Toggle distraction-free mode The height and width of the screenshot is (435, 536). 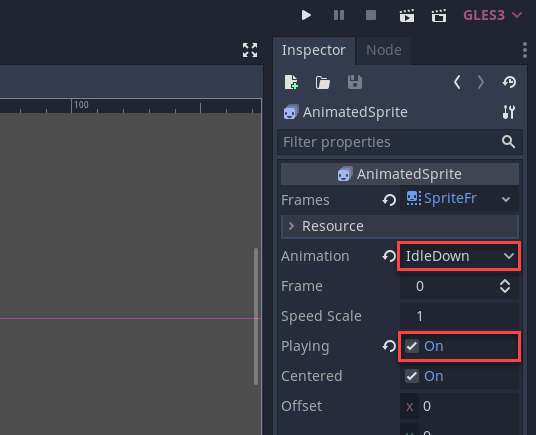[x=250, y=50]
